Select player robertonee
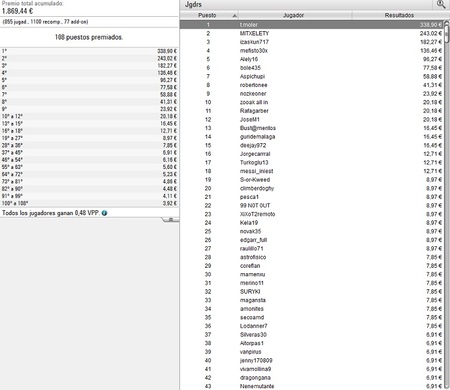This screenshot has width=450, height=390. point(253,85)
